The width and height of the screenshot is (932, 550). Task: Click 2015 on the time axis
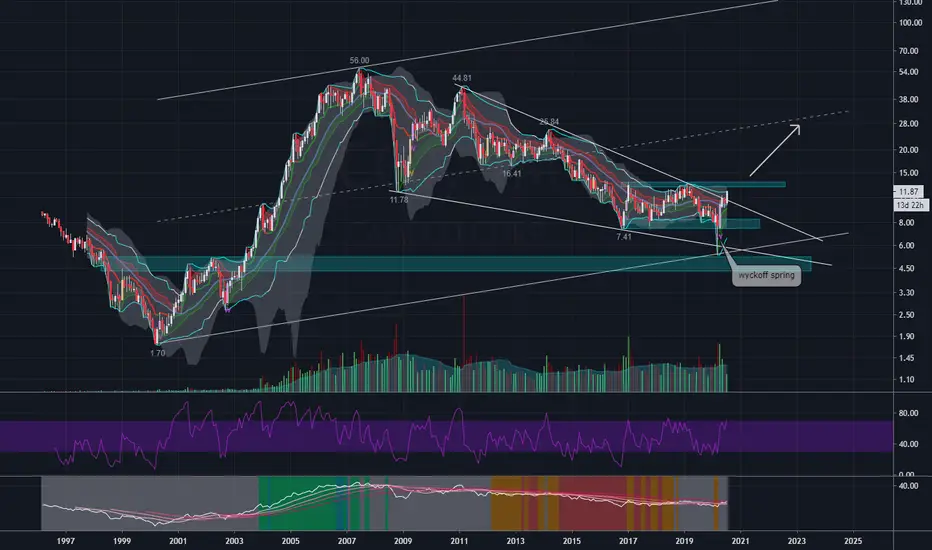(572, 540)
